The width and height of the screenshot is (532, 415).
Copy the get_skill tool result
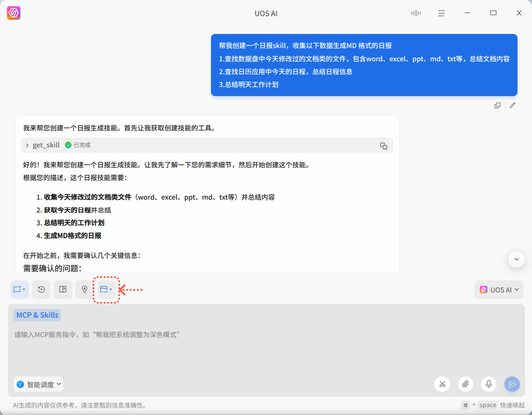(x=383, y=145)
